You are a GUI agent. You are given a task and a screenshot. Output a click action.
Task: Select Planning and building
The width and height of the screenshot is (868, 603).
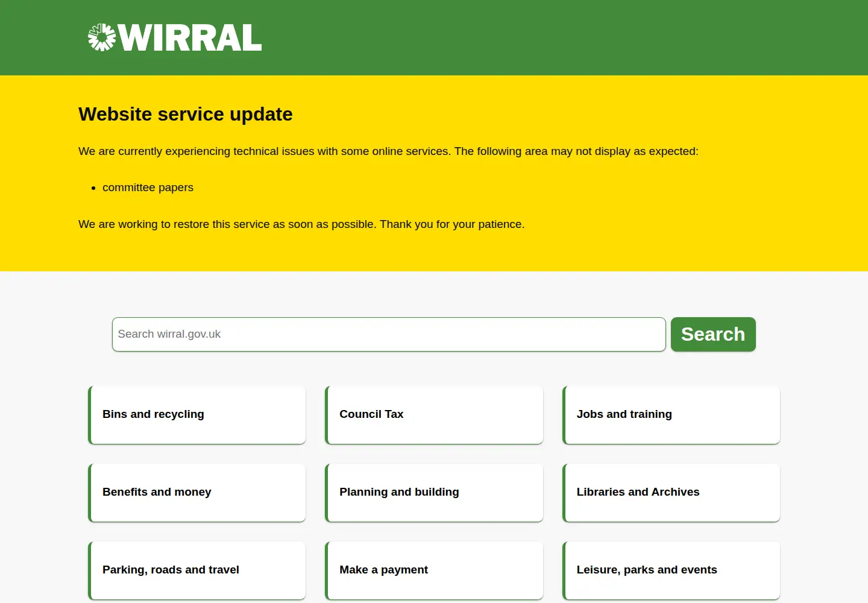point(434,493)
